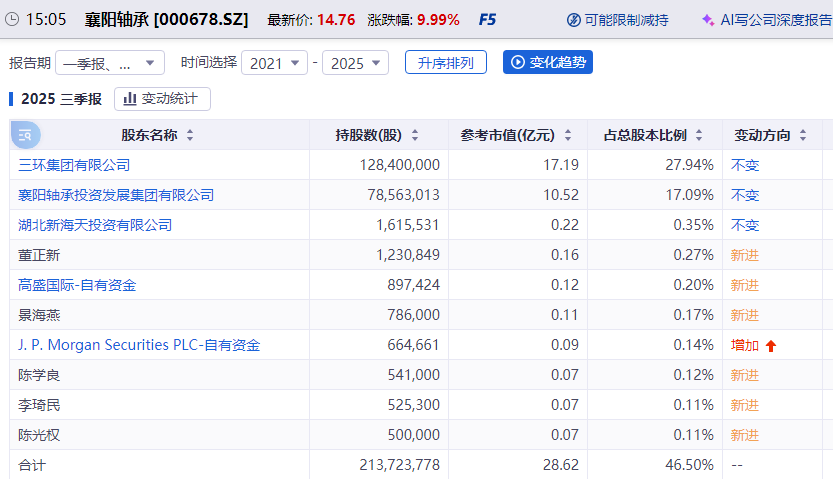Sort by 持股数(股) column arrows
Image resolution: width=833 pixels, height=479 pixels.
point(415,135)
